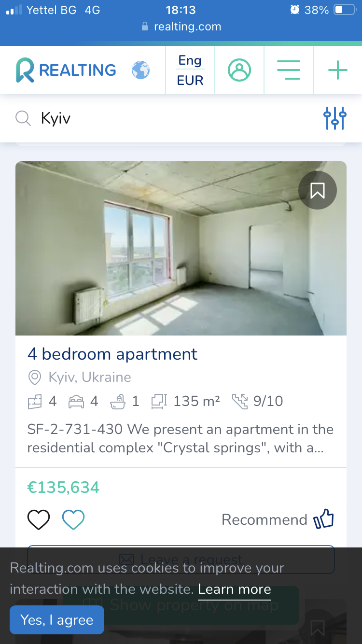Click the Recommend thumbs-up icon
The image size is (362, 644).
(324, 519)
